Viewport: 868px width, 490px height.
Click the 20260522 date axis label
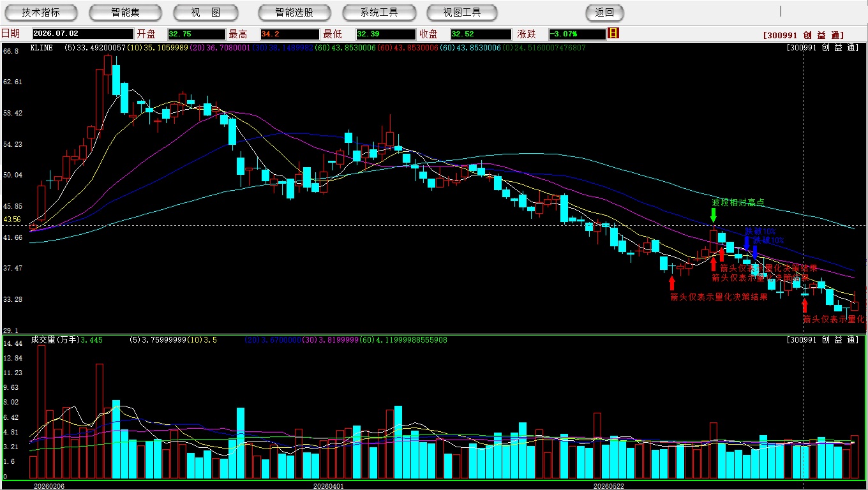click(x=608, y=486)
